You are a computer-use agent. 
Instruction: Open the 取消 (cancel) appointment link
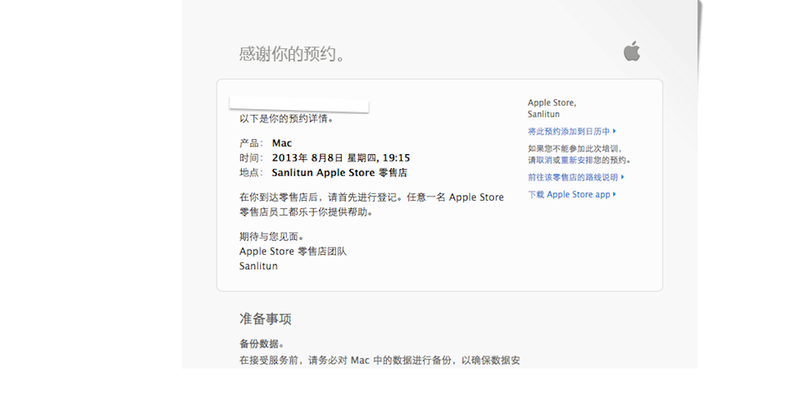[544, 160]
